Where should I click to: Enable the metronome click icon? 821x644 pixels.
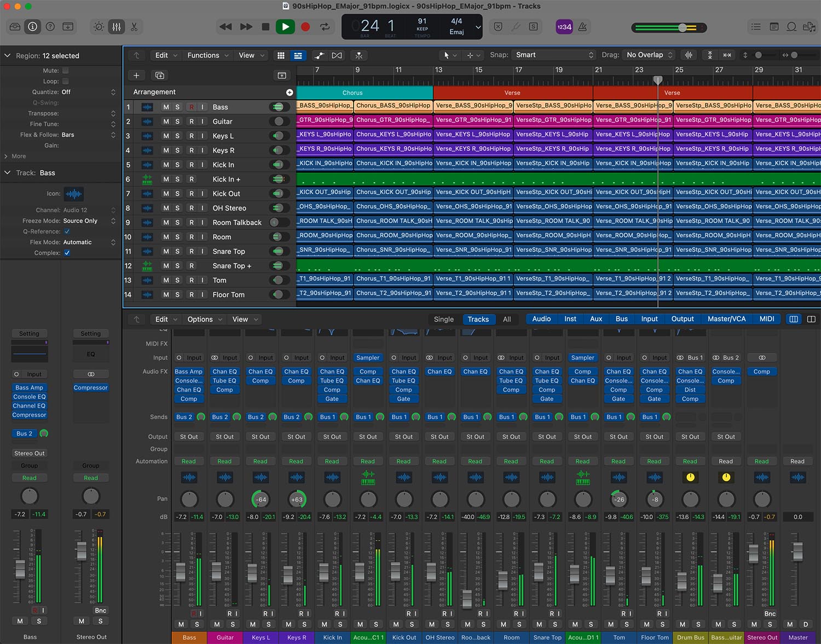click(x=582, y=27)
